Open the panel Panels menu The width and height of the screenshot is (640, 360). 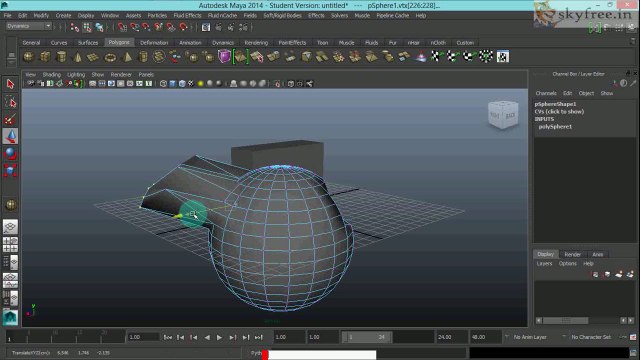[x=146, y=75]
